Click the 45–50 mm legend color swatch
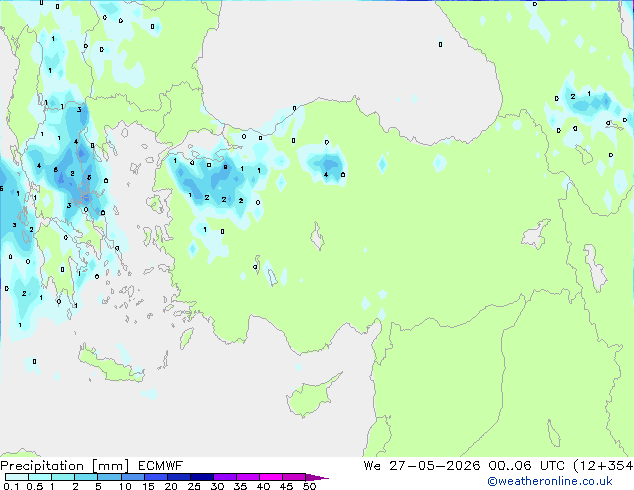 [294, 477]
